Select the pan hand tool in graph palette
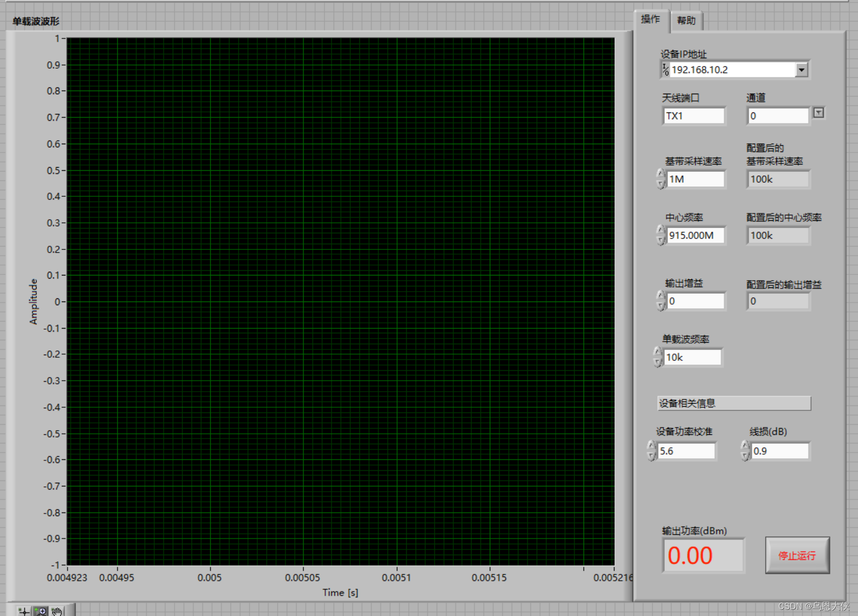 57,610
